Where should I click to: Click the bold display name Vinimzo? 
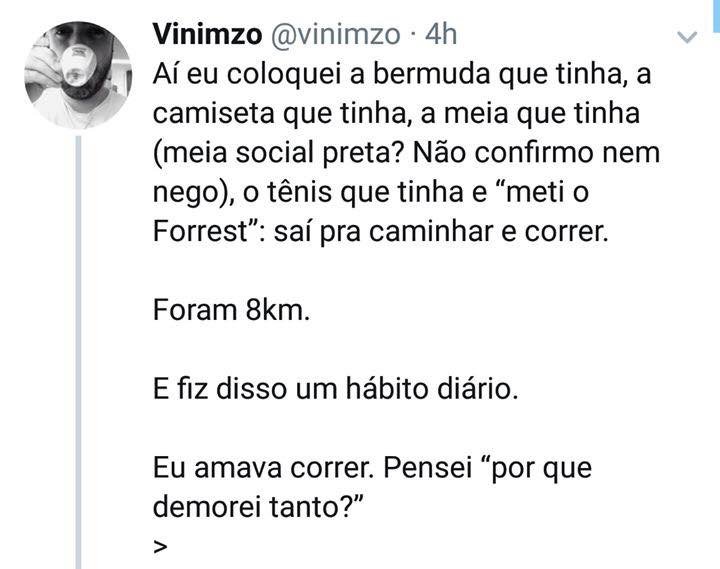[x=208, y=34]
